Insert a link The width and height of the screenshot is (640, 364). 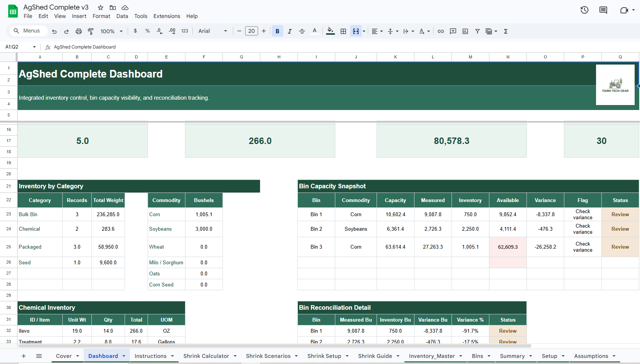440,31
